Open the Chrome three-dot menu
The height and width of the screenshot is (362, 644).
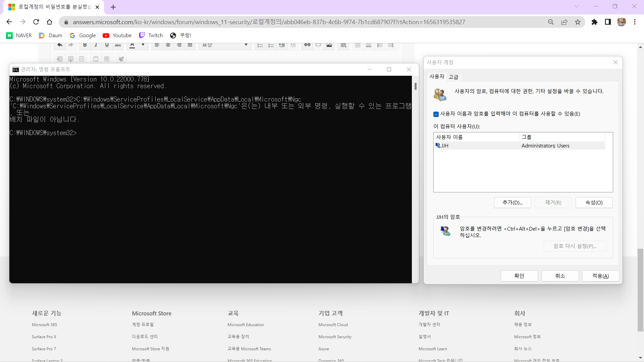point(635,22)
